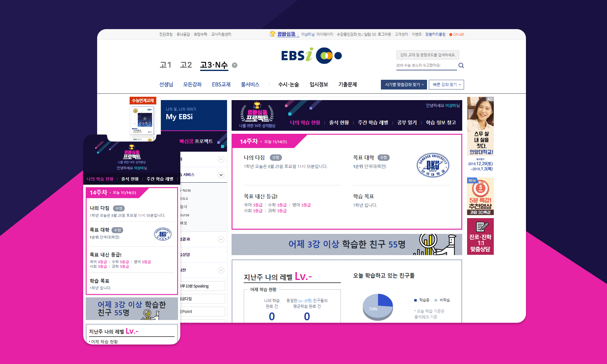Click the 듀나공감 top link

click(183, 35)
